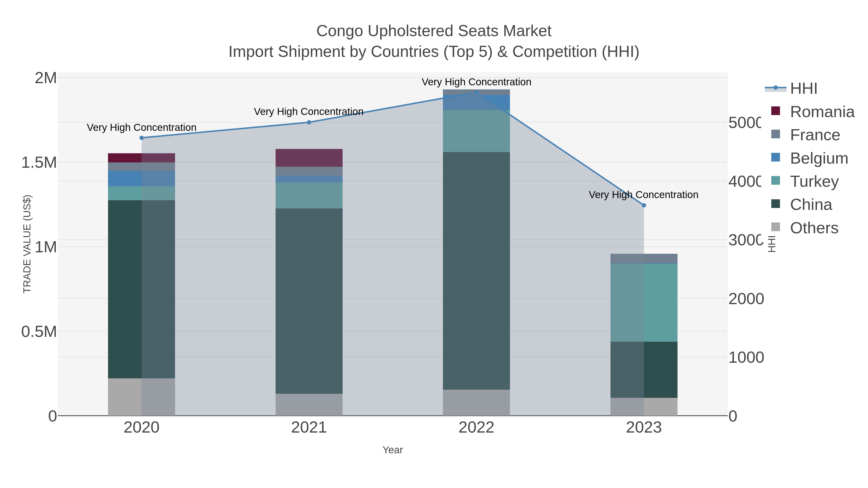The image size is (868, 488).
Task: Click the chart title 'Congo Upholstered Seats Market'
Action: coord(434,31)
